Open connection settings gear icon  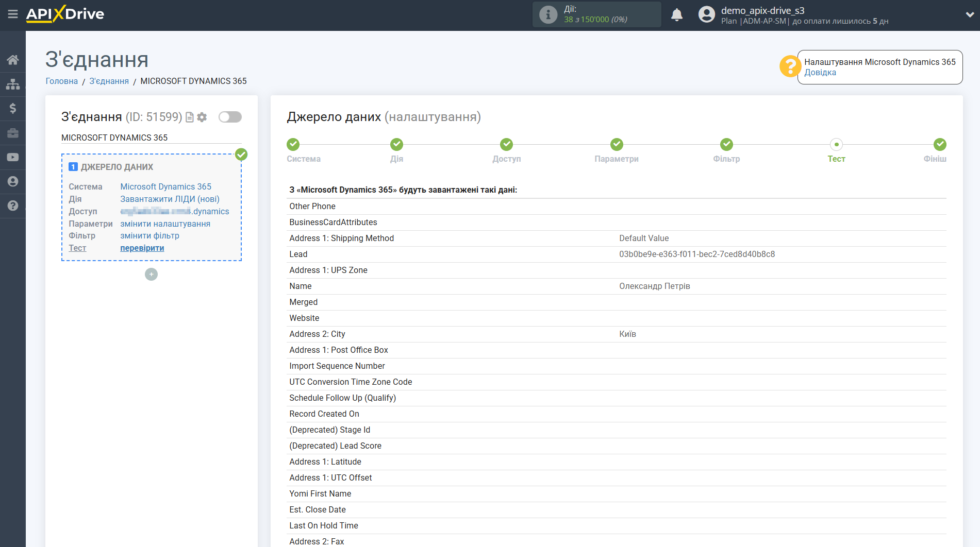coord(202,117)
